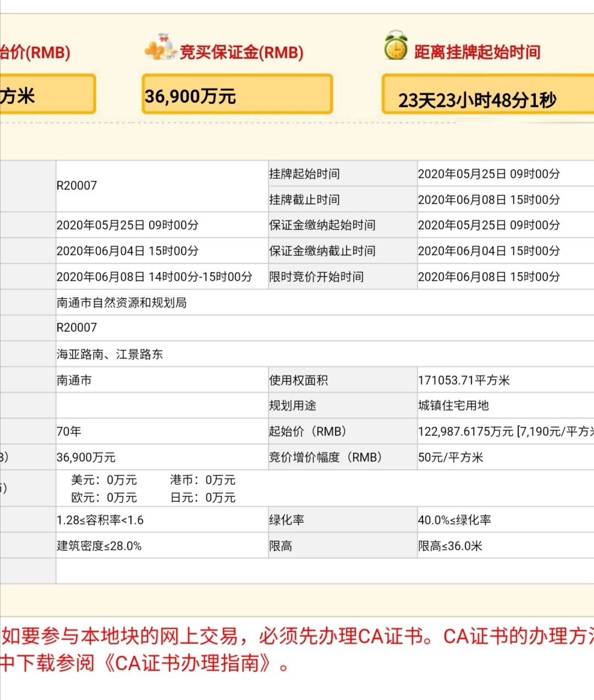Click the starting price 122,987.6175万元
This screenshot has height=700, width=594.
click(x=465, y=431)
